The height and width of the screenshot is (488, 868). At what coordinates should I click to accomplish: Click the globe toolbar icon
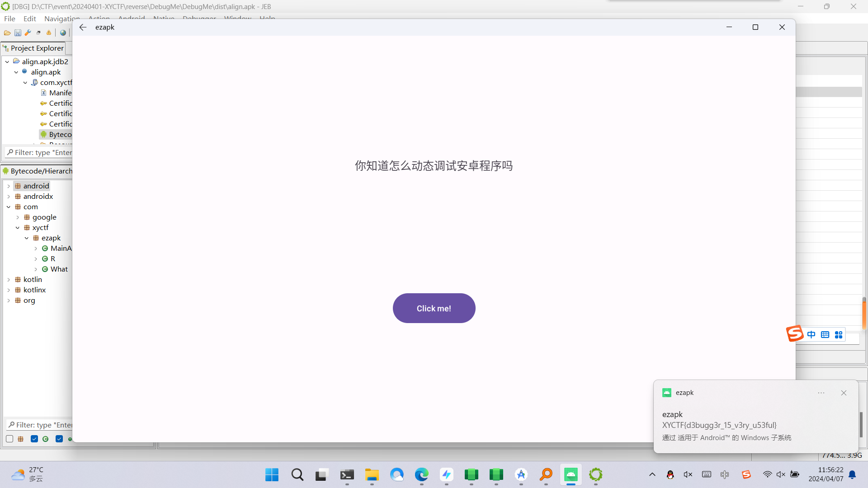tap(63, 33)
